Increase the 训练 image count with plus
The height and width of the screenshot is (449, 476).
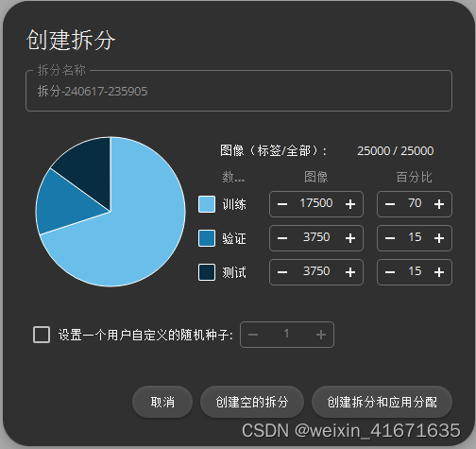pyautogui.click(x=350, y=204)
